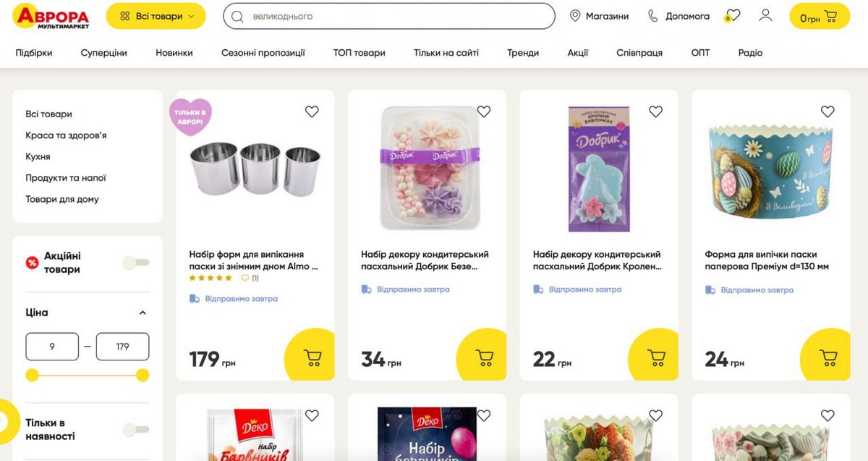The width and height of the screenshot is (868, 461).
Task: Click the wishlist heart icon in header
Action: click(733, 16)
